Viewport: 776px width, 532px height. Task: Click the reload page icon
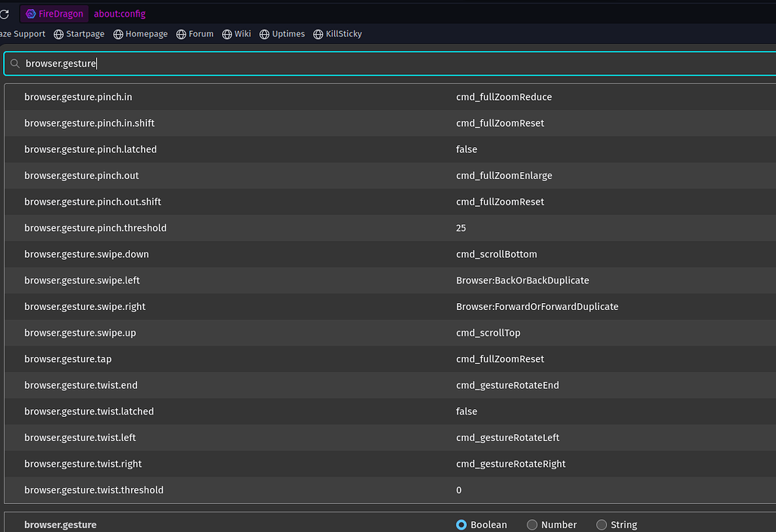click(4, 14)
